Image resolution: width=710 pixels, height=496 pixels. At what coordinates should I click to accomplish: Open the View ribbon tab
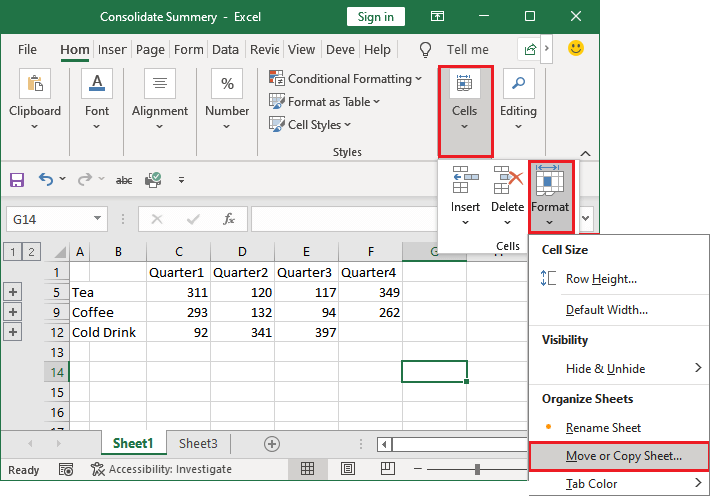[x=301, y=49]
